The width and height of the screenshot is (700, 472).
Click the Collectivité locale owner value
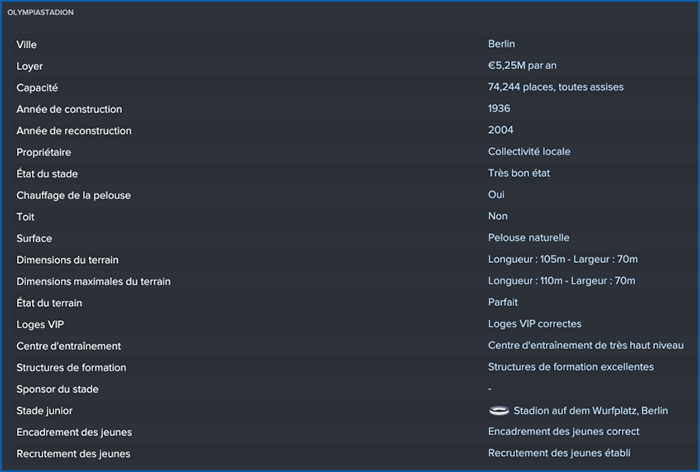tap(529, 151)
